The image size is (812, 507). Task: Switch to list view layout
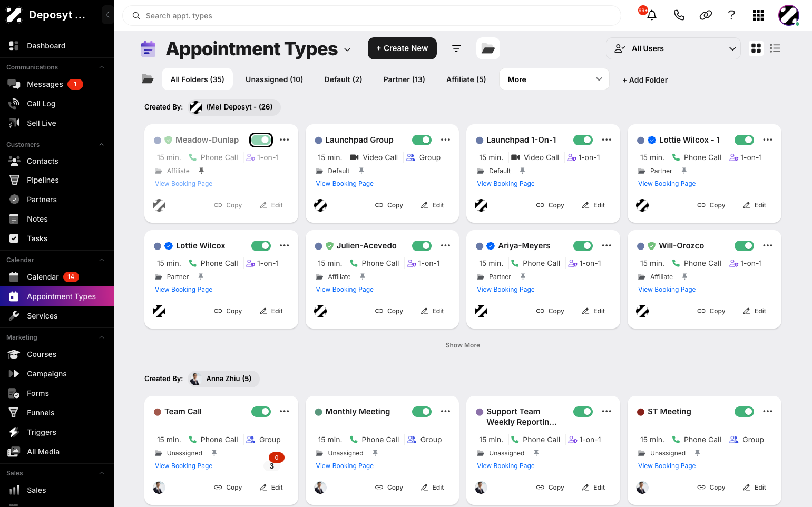(x=775, y=48)
